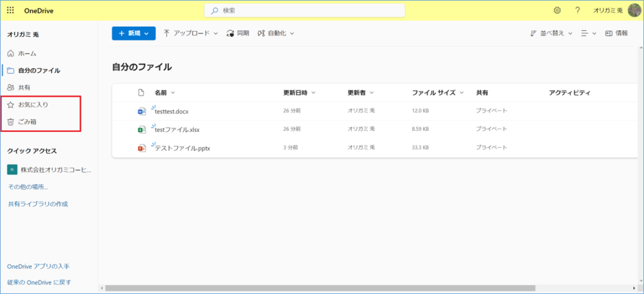Expand the アップロード upload menu
The image size is (644, 294).
coord(190,33)
